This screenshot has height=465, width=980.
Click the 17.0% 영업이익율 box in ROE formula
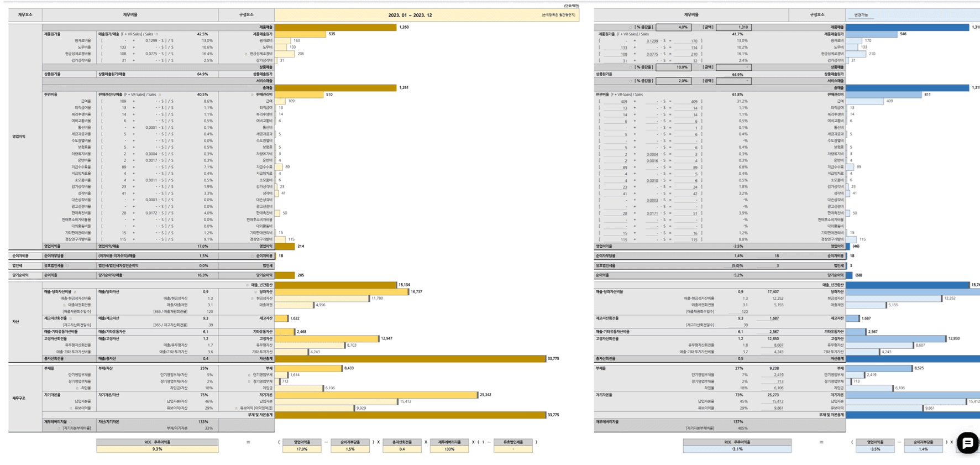[x=302, y=449]
